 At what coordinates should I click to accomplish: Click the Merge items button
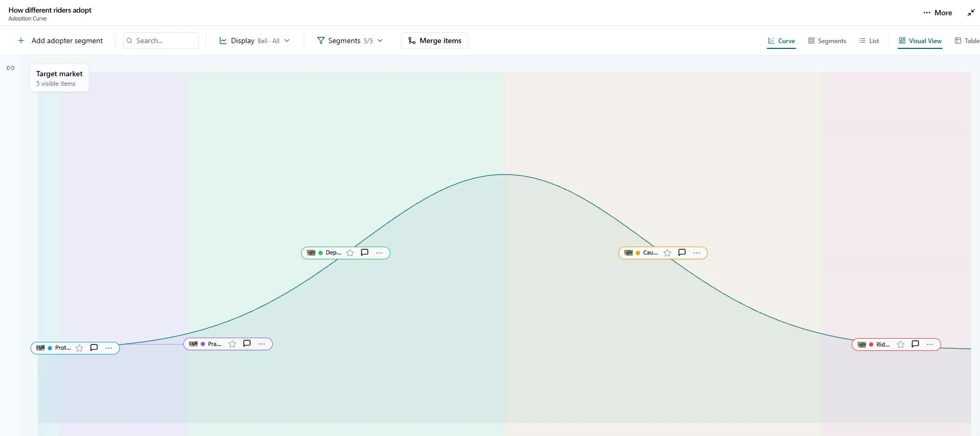pyautogui.click(x=435, y=40)
